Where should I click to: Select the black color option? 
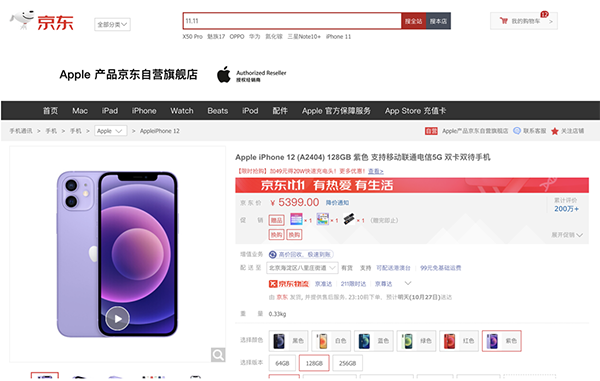click(x=289, y=341)
